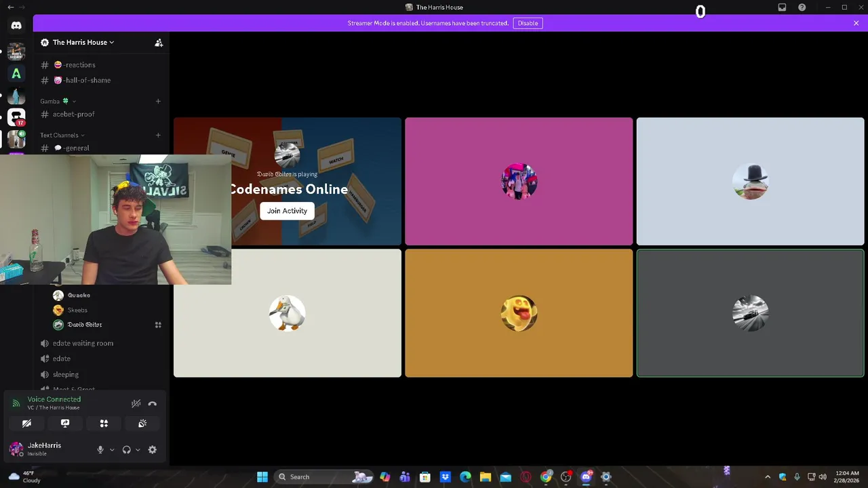The height and width of the screenshot is (488, 868).
Task: Open system volume tray icon
Action: [823, 477]
